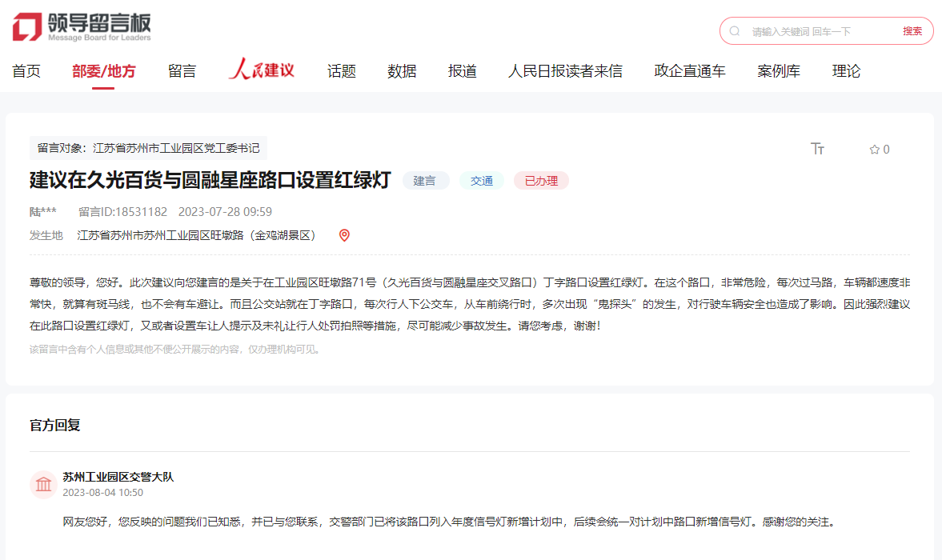Screen dimensions: 942x560
Task: Click the red 搜索 search button
Action: pos(912,31)
